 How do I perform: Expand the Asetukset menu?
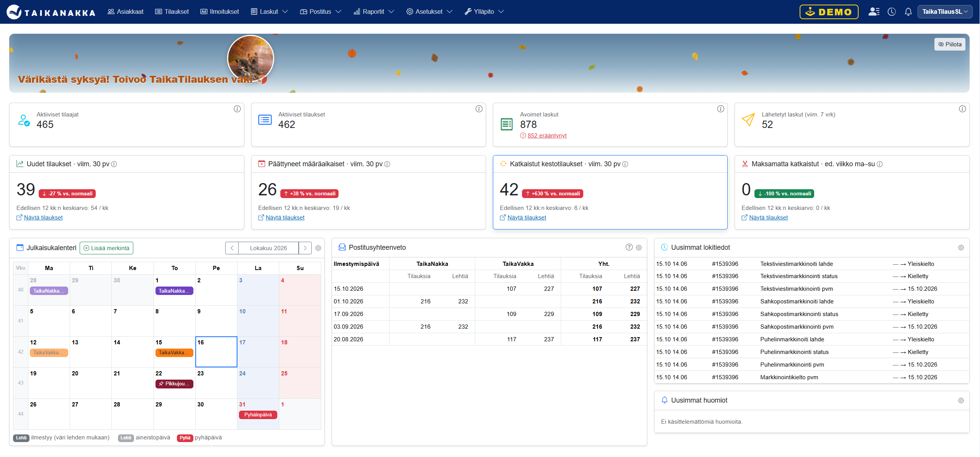coord(429,11)
